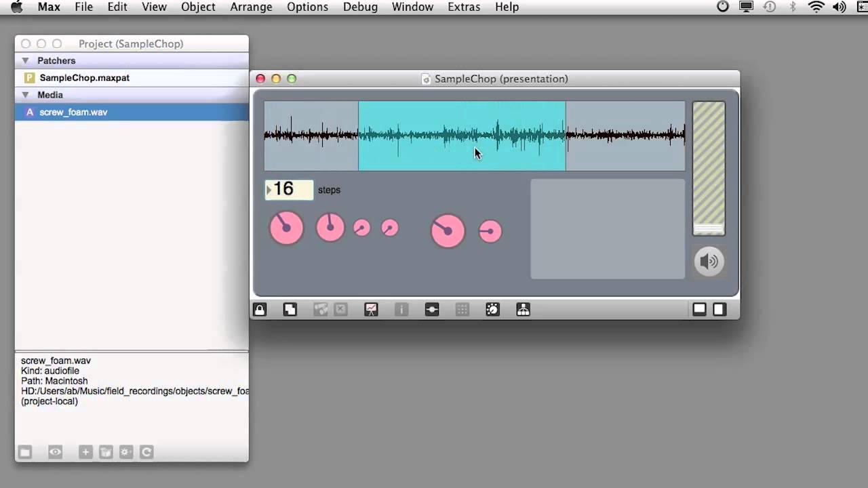Click the audio 'A' icon beside screw_foam.wav
The image size is (868, 488).
pyautogui.click(x=29, y=113)
